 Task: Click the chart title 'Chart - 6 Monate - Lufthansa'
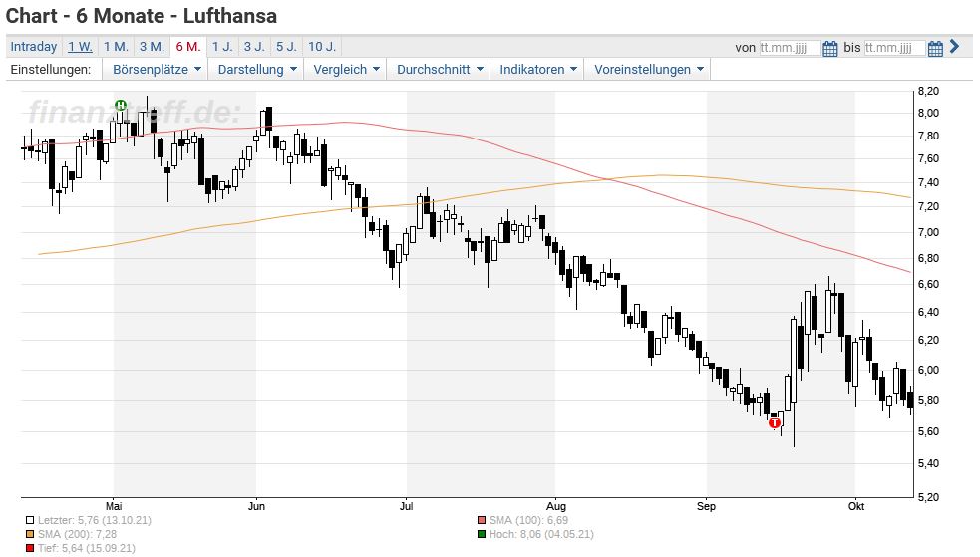coord(142,16)
